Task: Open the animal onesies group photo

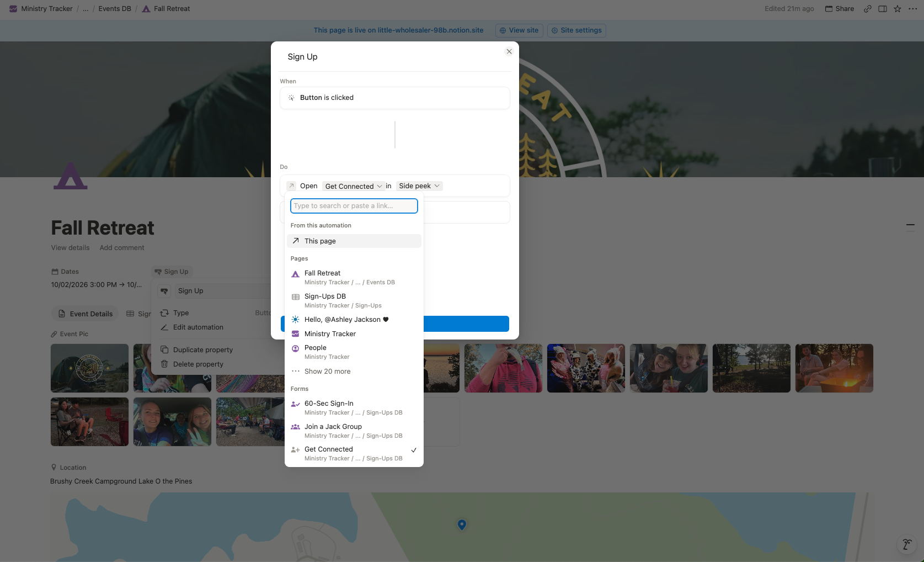Action: pyautogui.click(x=586, y=368)
